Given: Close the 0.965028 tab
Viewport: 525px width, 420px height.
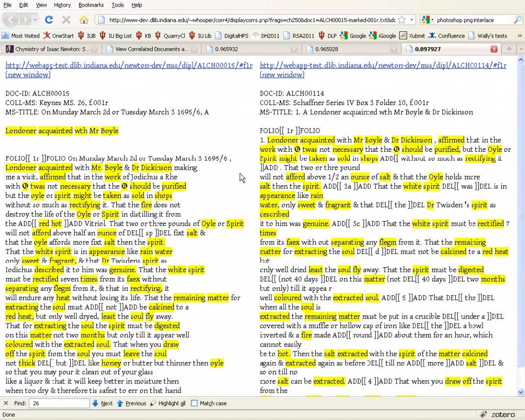Looking at the screenshot, I should point(394,49).
